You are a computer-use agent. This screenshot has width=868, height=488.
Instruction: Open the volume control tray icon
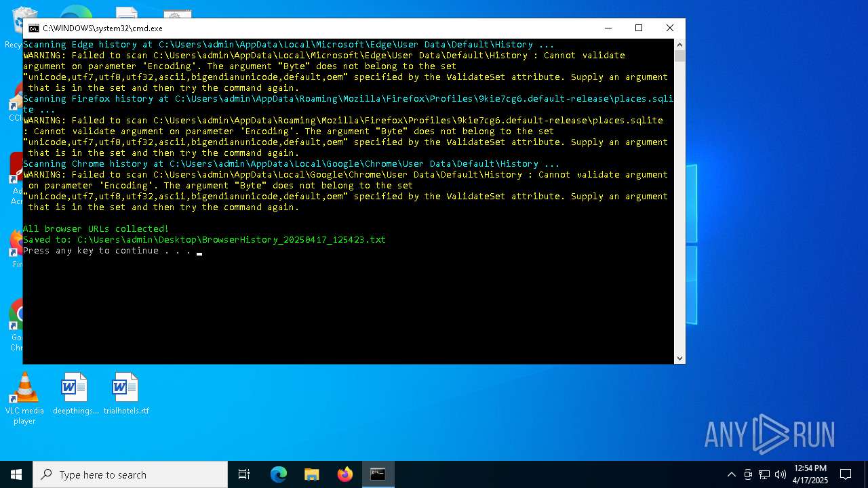point(781,474)
